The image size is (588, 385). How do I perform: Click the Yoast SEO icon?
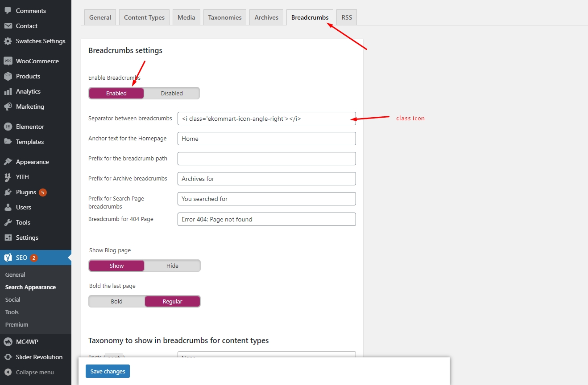tap(8, 258)
